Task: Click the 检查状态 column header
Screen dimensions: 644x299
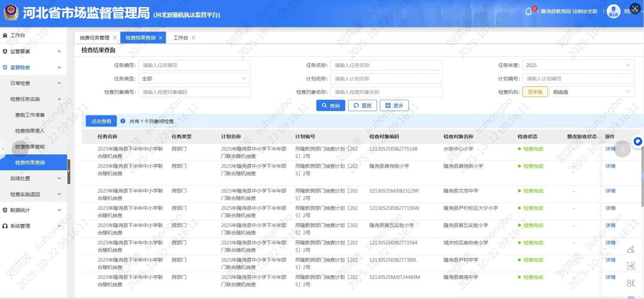Action: coord(527,137)
